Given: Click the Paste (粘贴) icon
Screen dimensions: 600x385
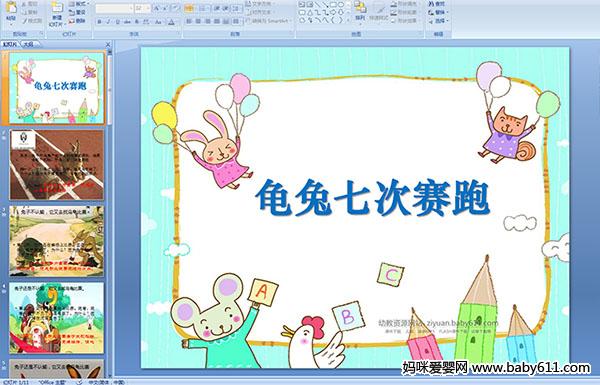Looking at the screenshot, I should [11, 11].
